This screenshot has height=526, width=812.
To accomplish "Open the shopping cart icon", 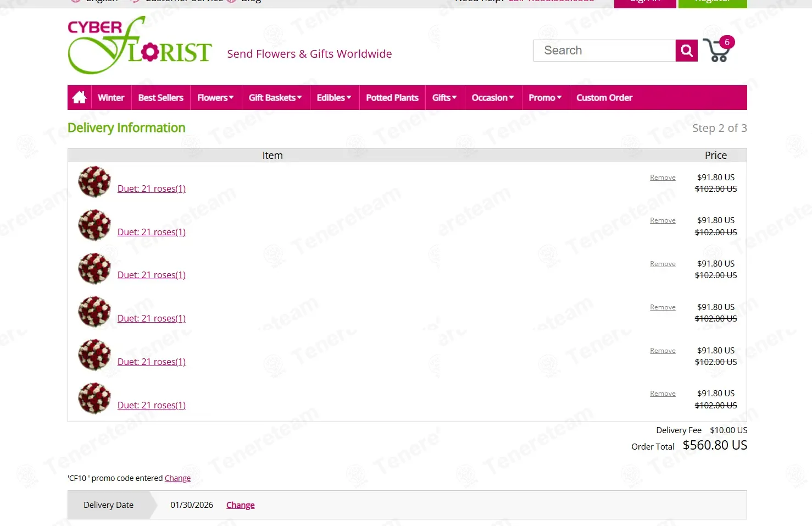I will [x=717, y=51].
